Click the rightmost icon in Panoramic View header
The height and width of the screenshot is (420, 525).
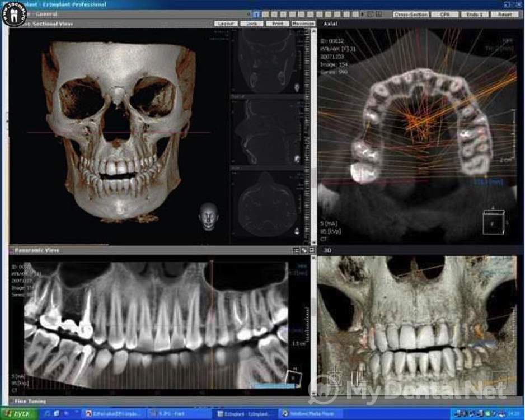pyautogui.click(x=311, y=250)
